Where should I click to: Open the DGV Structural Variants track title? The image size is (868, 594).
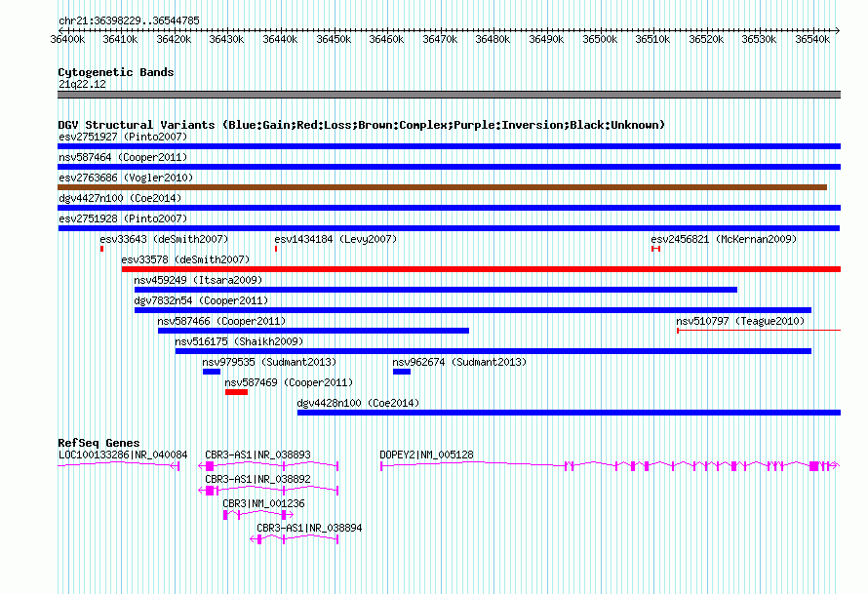[x=362, y=125]
